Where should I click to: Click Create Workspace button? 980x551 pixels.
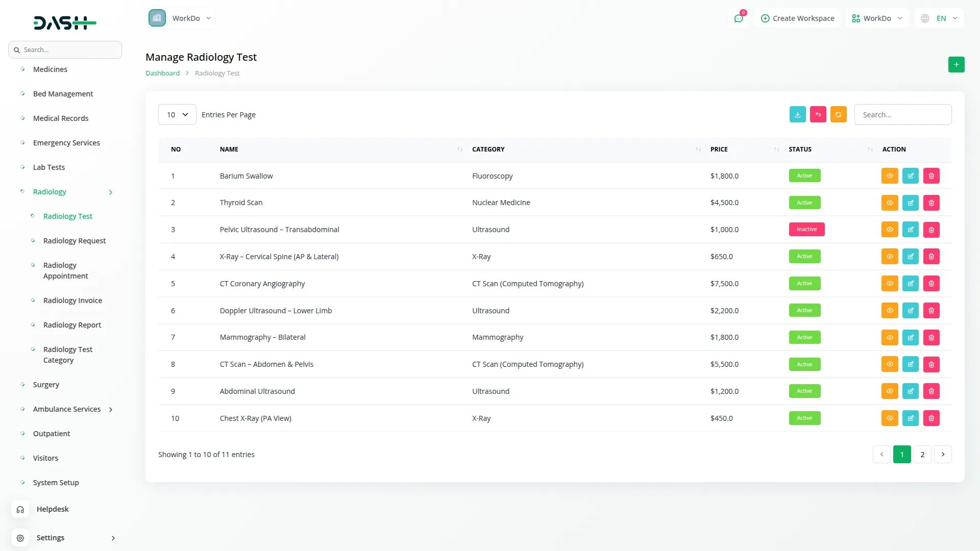pos(797,18)
